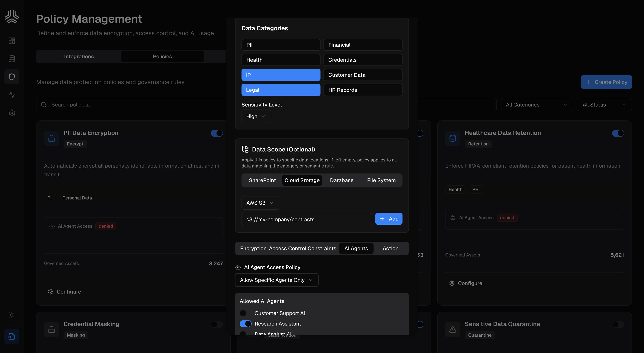Open the activity pulse icon in sidebar
This screenshot has width=644, height=353.
pyautogui.click(x=12, y=95)
